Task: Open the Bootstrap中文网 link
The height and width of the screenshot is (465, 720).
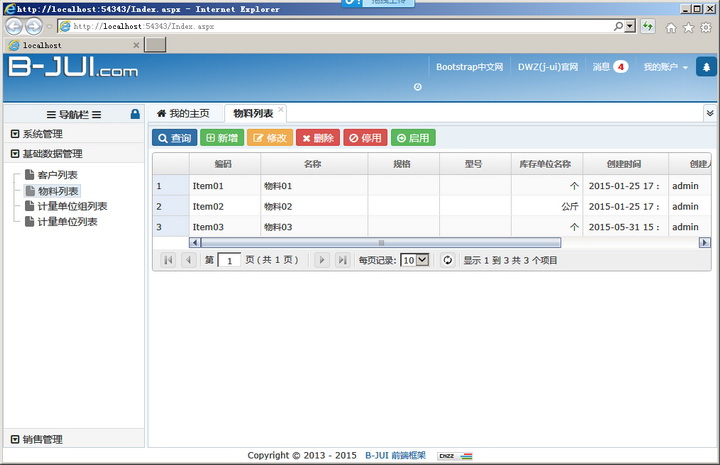Action: pyautogui.click(x=469, y=67)
